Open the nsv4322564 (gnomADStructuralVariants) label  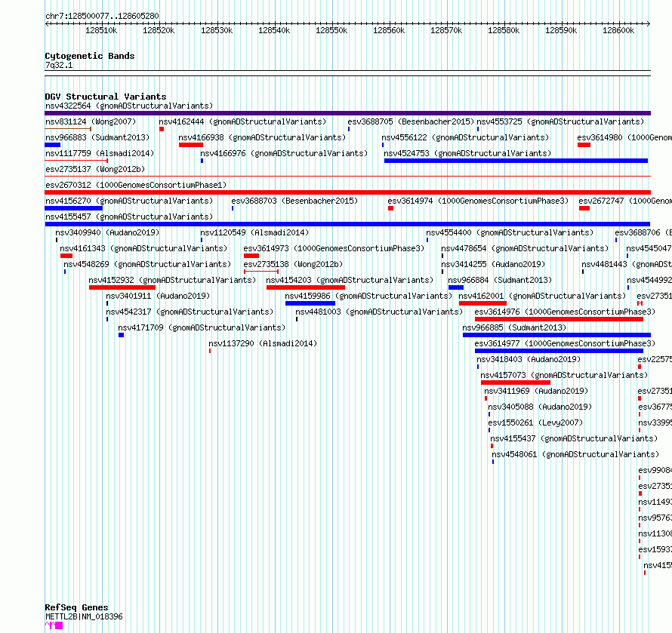coord(129,106)
